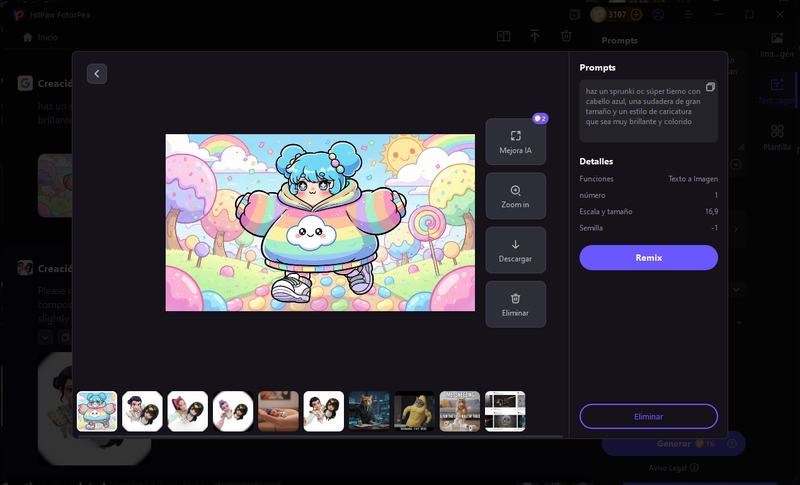Click the upload arrow icon in the top toolbar

click(x=535, y=36)
